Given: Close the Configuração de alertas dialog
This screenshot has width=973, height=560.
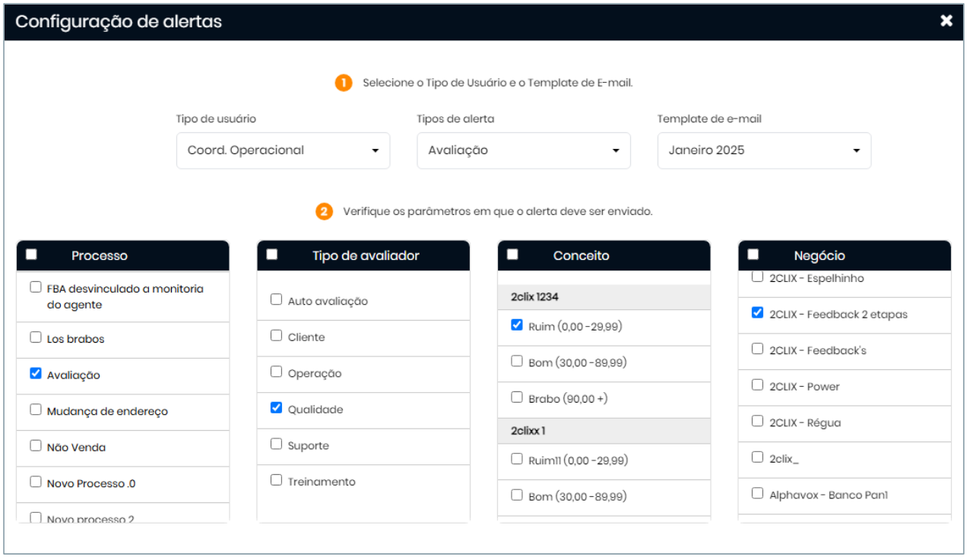Looking at the screenshot, I should (x=946, y=21).
